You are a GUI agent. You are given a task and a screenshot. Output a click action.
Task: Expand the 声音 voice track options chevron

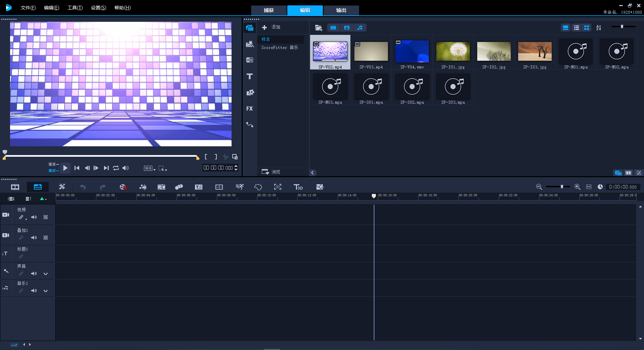[46, 274]
